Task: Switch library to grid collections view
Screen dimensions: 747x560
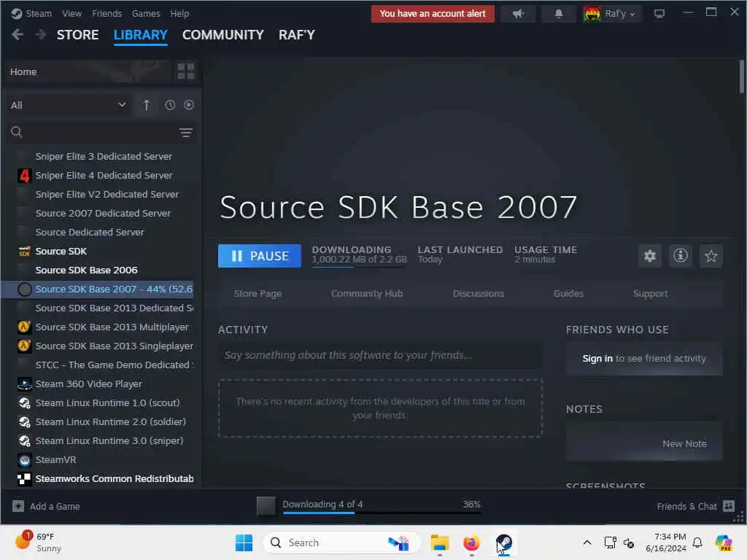Action: pos(186,71)
